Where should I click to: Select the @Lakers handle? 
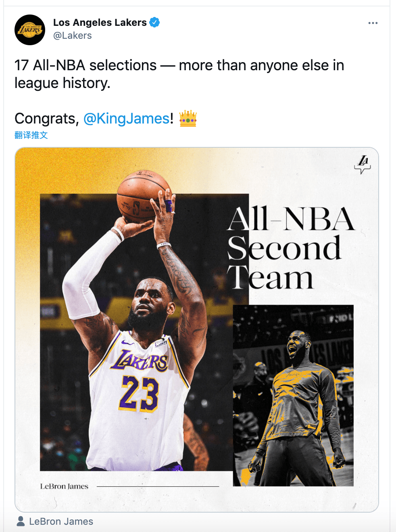pyautogui.click(x=72, y=36)
